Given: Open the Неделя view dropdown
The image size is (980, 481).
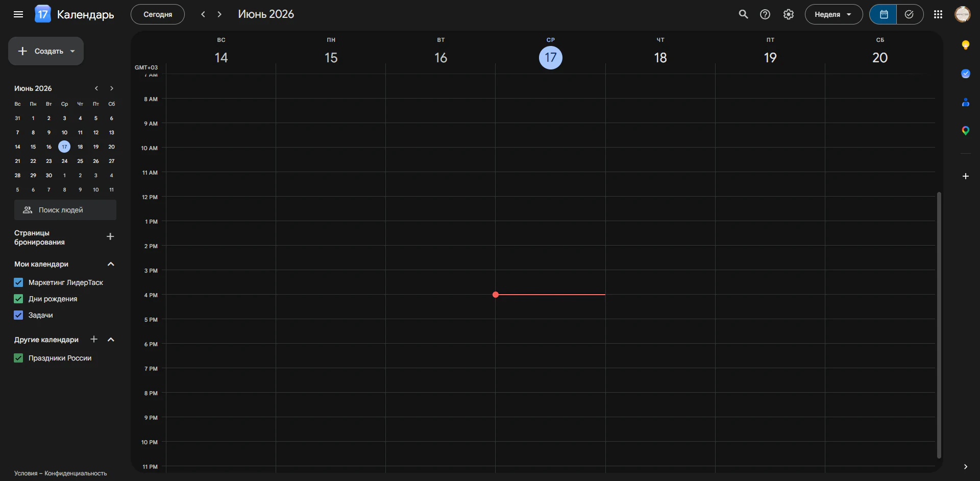Looking at the screenshot, I should click(834, 14).
